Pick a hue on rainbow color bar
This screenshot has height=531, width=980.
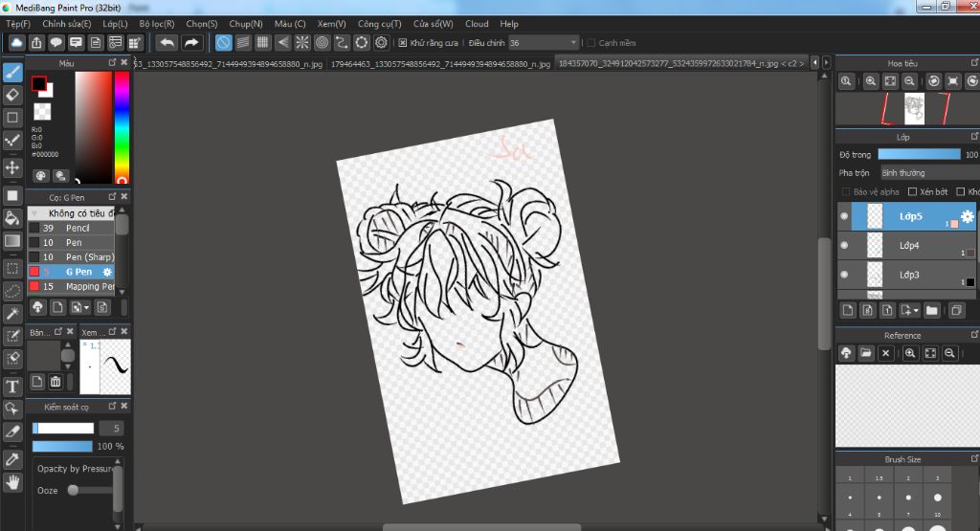tap(122, 127)
